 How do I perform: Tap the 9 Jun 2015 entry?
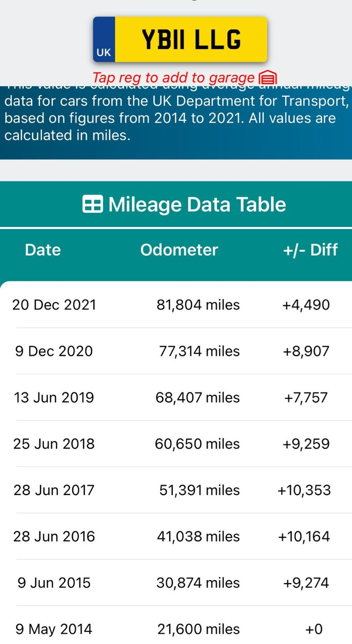coord(54,583)
